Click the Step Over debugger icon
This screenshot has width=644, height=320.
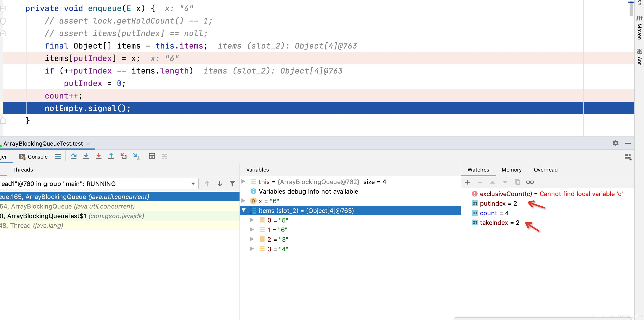coord(73,156)
